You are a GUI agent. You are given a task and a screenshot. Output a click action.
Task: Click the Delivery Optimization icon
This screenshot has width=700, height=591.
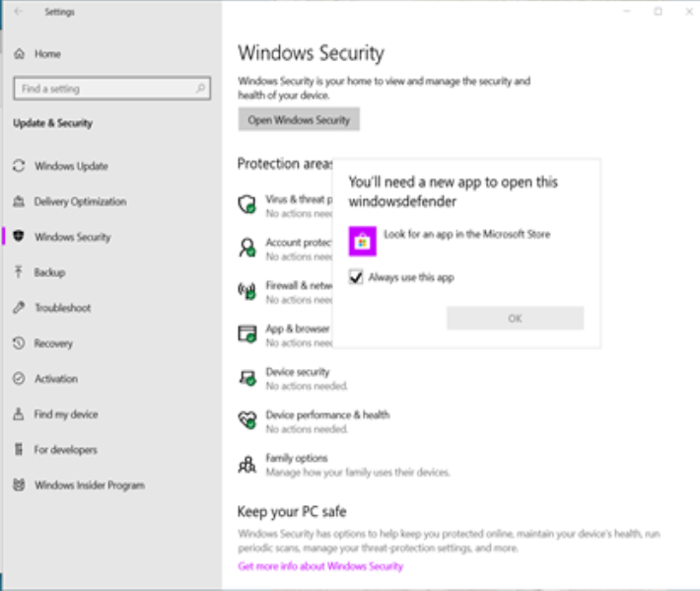click(19, 201)
